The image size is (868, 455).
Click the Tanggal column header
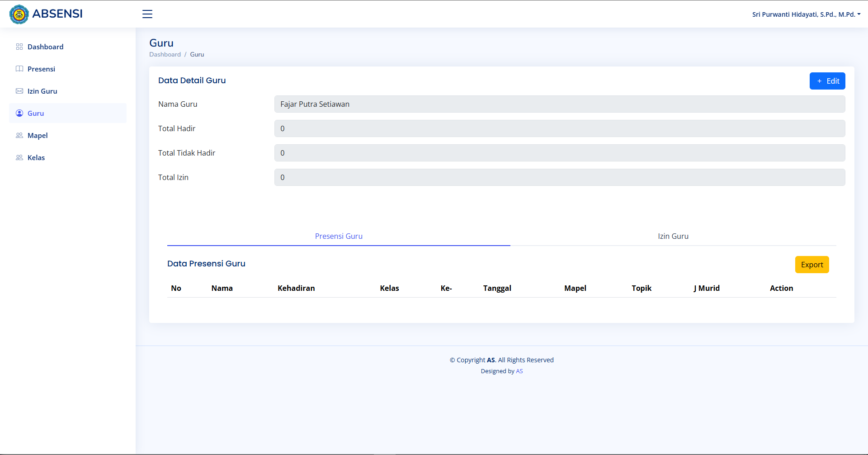pos(497,288)
